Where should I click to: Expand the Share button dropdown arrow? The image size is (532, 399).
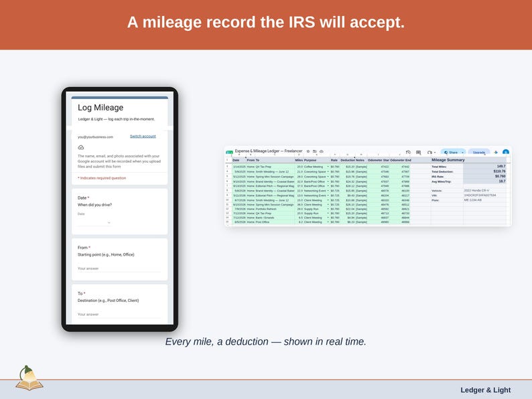[x=462, y=153]
